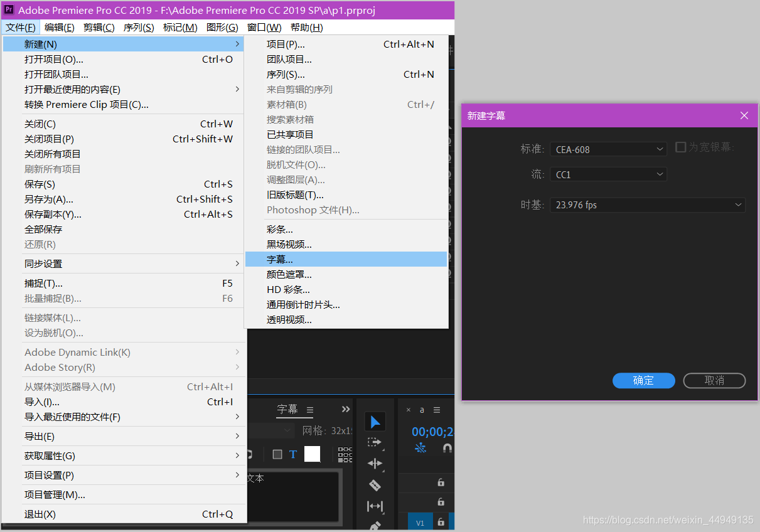Choose 字幕... in the 新建 submenu
This screenshot has width=760, height=532.
[346, 259]
